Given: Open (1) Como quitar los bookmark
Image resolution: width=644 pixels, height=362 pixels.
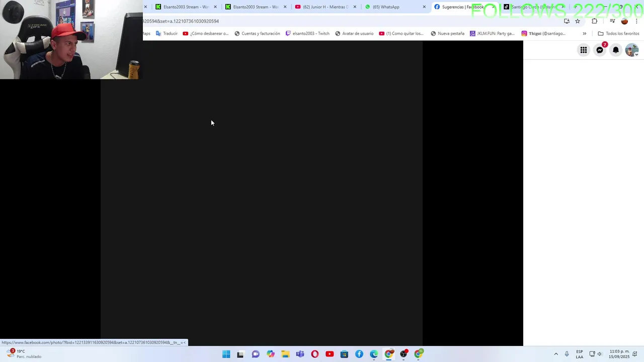Looking at the screenshot, I should pyautogui.click(x=401, y=34).
